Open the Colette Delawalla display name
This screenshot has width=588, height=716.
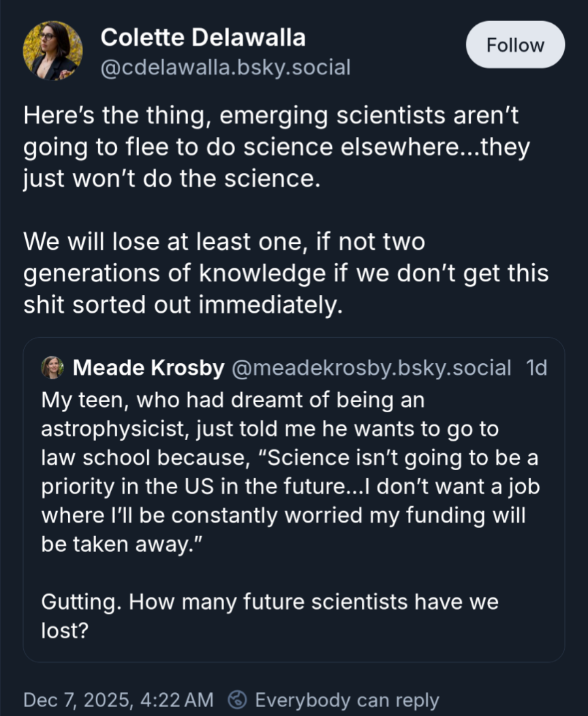(x=203, y=37)
